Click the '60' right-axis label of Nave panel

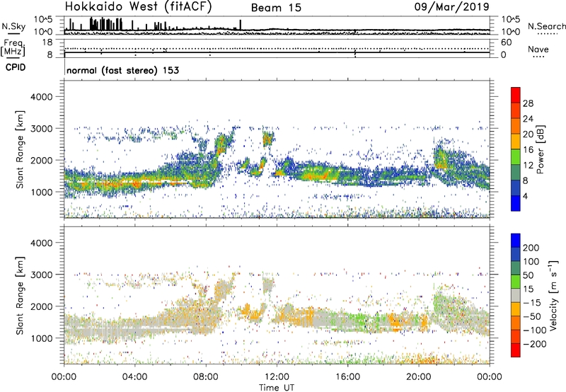[x=506, y=42]
